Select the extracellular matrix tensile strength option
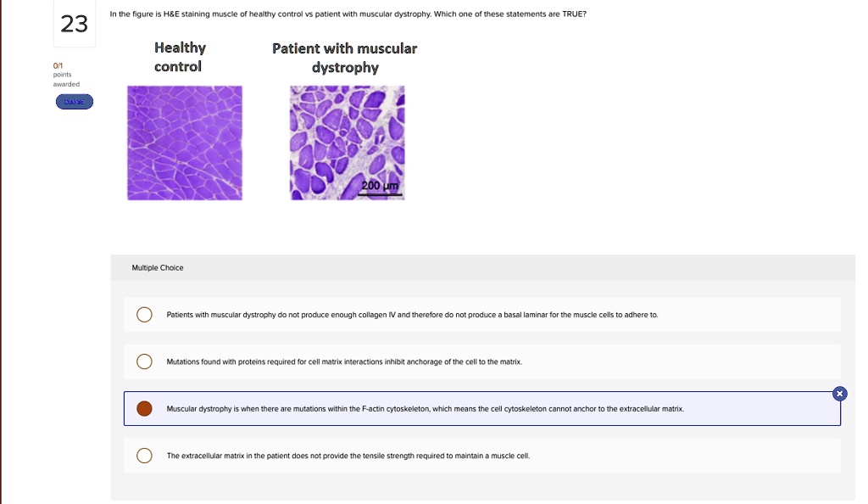Viewport: 868px width, 504px height. (x=144, y=455)
